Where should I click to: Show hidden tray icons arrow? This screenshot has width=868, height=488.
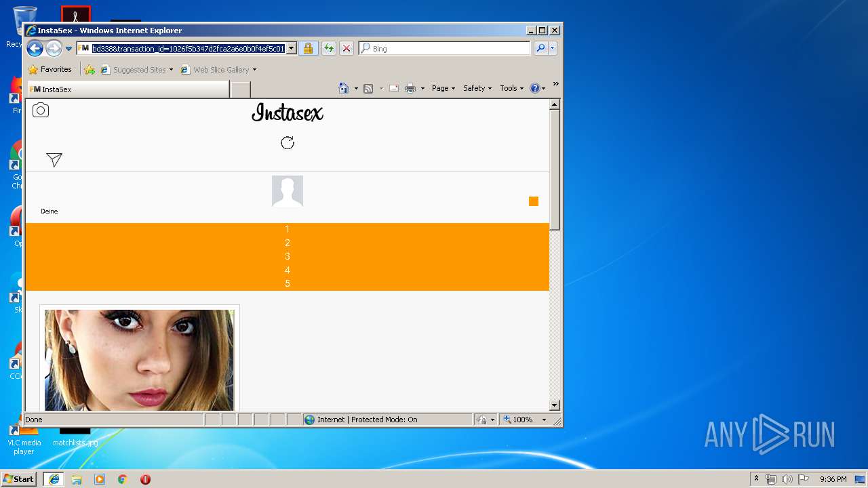(x=756, y=479)
